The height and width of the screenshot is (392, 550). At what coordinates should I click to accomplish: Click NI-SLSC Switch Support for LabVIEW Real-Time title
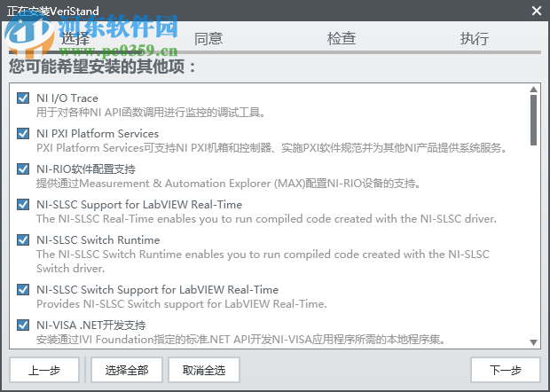tap(158, 290)
